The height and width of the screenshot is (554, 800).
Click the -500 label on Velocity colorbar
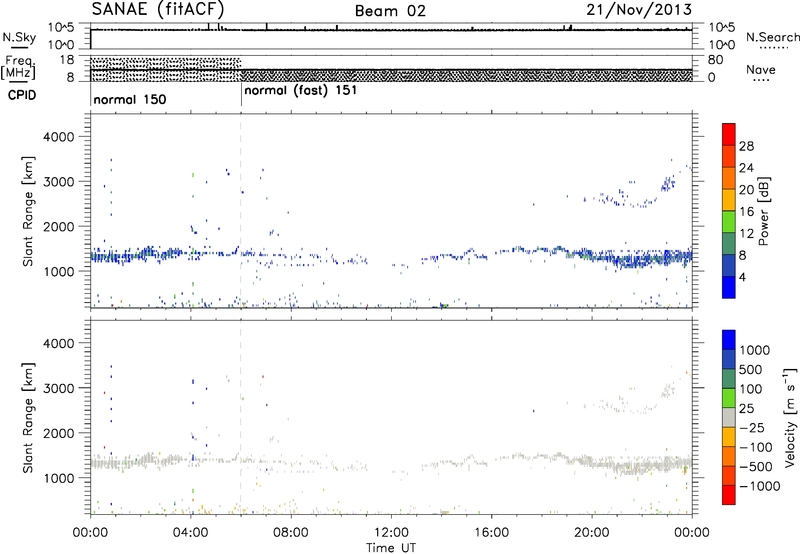(x=756, y=467)
